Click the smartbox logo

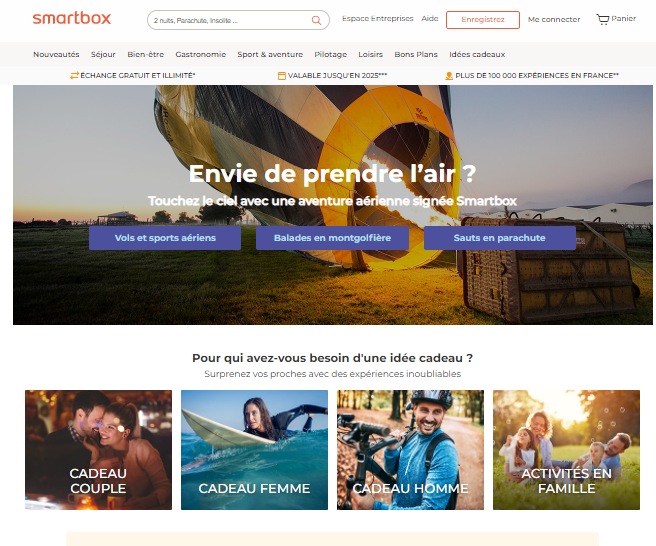click(72, 18)
